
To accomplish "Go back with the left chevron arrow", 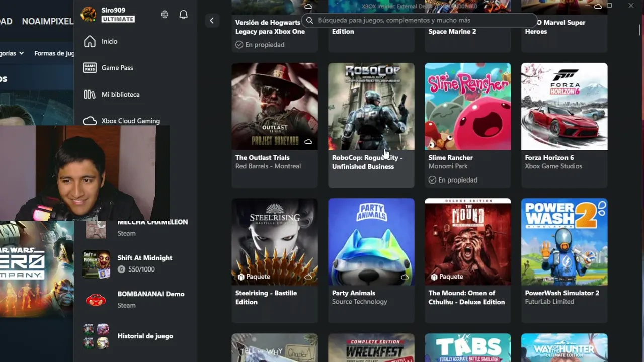I will tap(212, 21).
